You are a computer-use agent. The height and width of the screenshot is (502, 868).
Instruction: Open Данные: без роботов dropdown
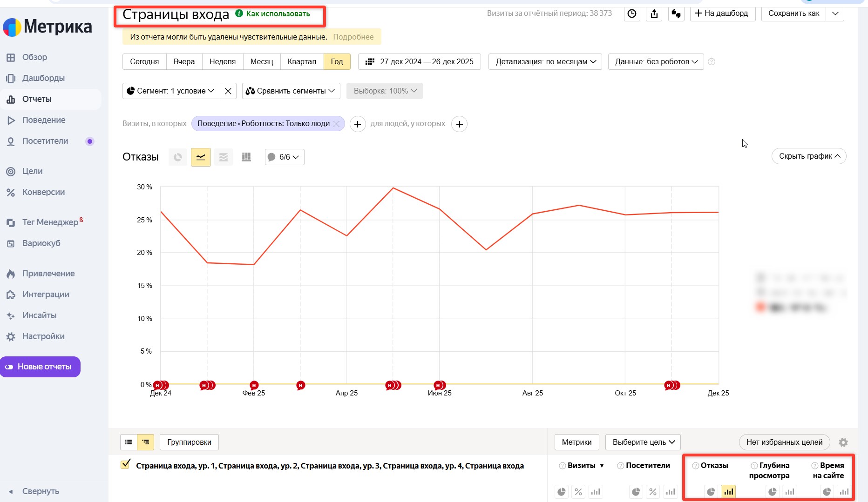click(x=656, y=61)
